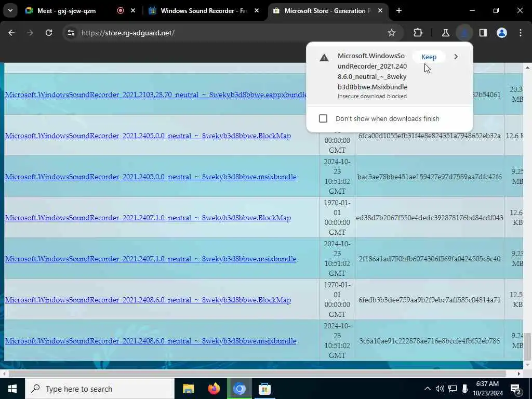Viewport: 532px width, 399px height.
Task: Open the Windows Start menu
Action: coord(12,389)
